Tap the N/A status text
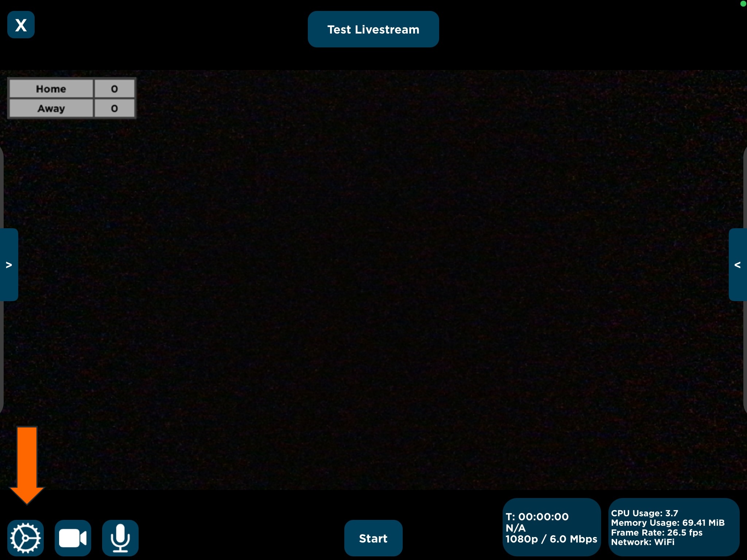 [x=515, y=528]
